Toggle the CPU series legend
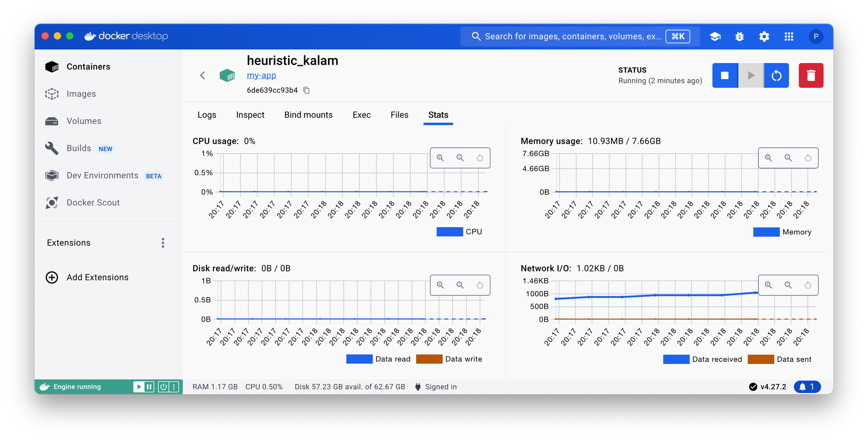The height and width of the screenshot is (440, 868). pos(459,232)
